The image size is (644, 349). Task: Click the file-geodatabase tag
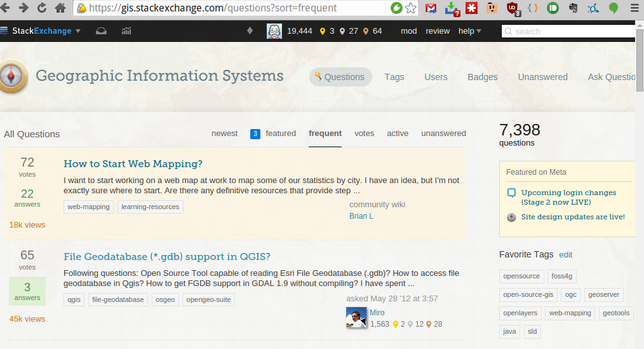[118, 299]
